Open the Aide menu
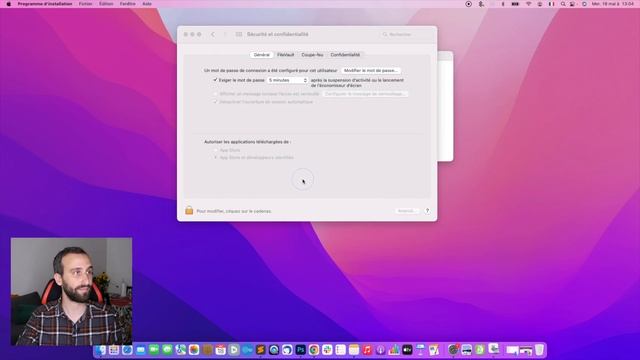Screen dimensions: 640x360 pyautogui.click(x=147, y=4)
